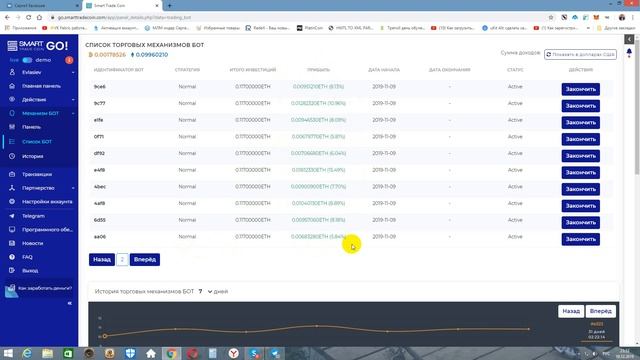The image size is (640, 360).
Task: Bookmark this page with the star icon
Action: tap(551, 18)
